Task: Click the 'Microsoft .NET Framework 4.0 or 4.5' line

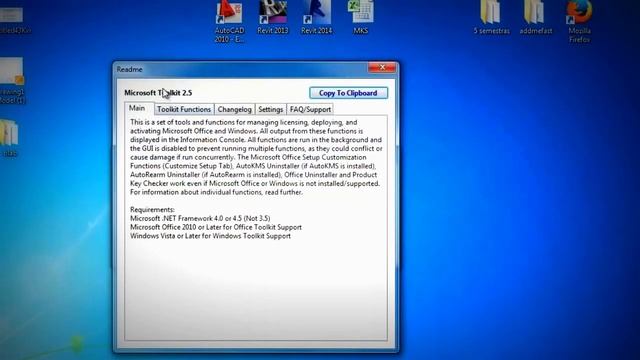Action: (200, 218)
